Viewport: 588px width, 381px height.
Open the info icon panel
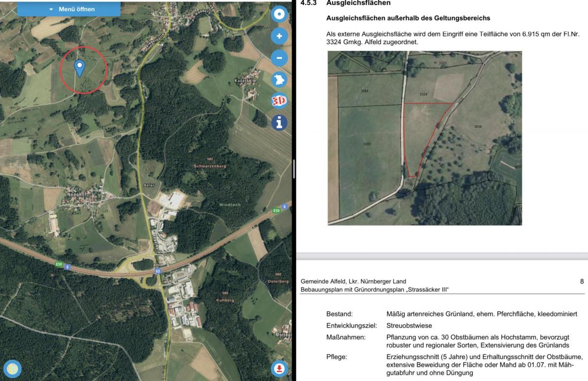click(279, 123)
